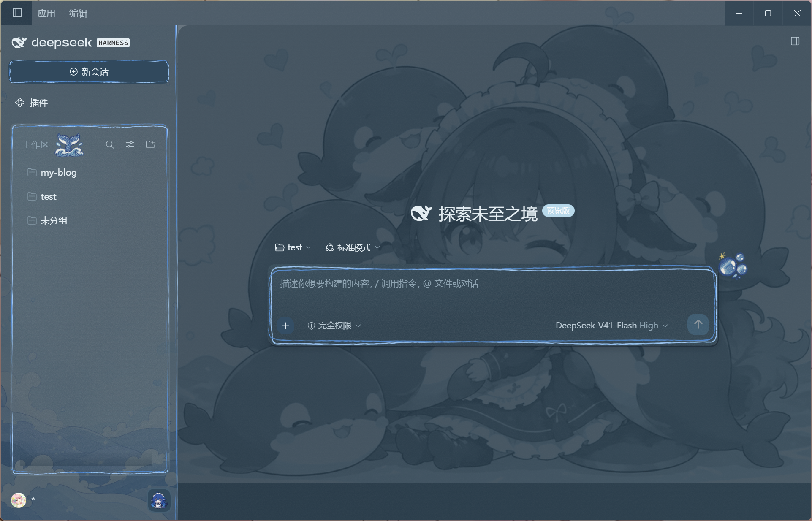Expand the 标准模式 mode dropdown
This screenshot has width=812, height=521.
[353, 247]
